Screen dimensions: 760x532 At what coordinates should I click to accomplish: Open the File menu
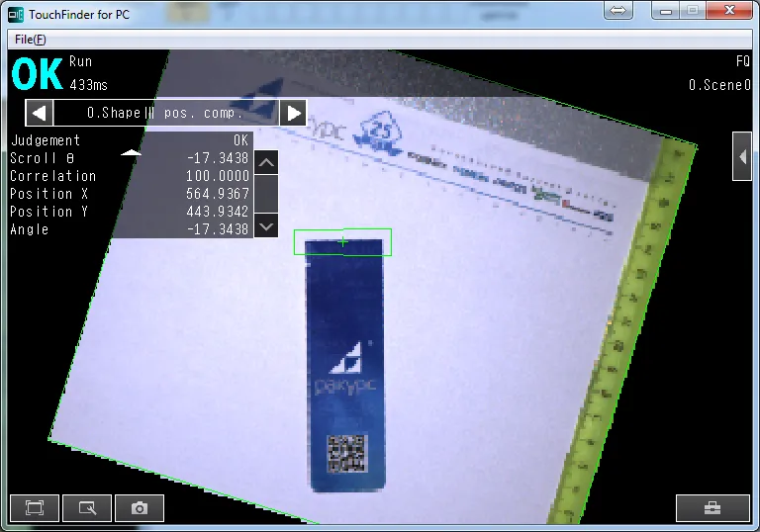pos(31,40)
